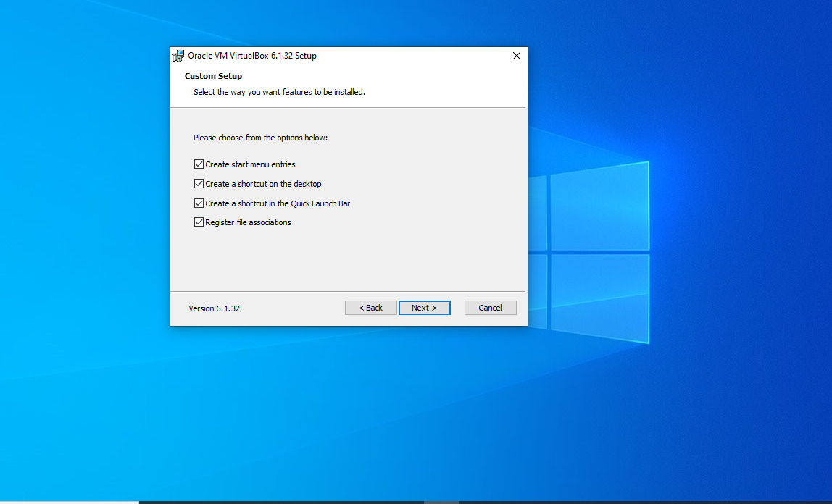Uncheck Create start menu entries
832x504 pixels.
tap(199, 164)
